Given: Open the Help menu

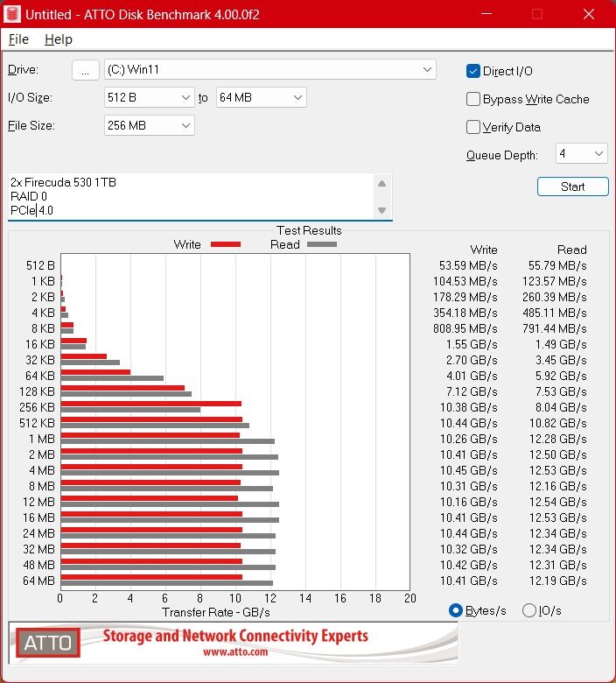Looking at the screenshot, I should pos(59,39).
